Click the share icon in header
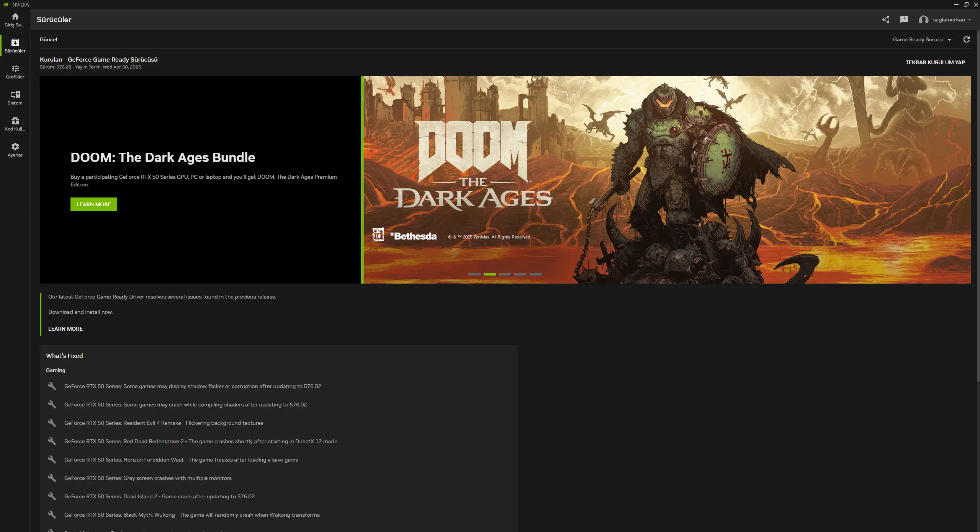 (x=886, y=20)
